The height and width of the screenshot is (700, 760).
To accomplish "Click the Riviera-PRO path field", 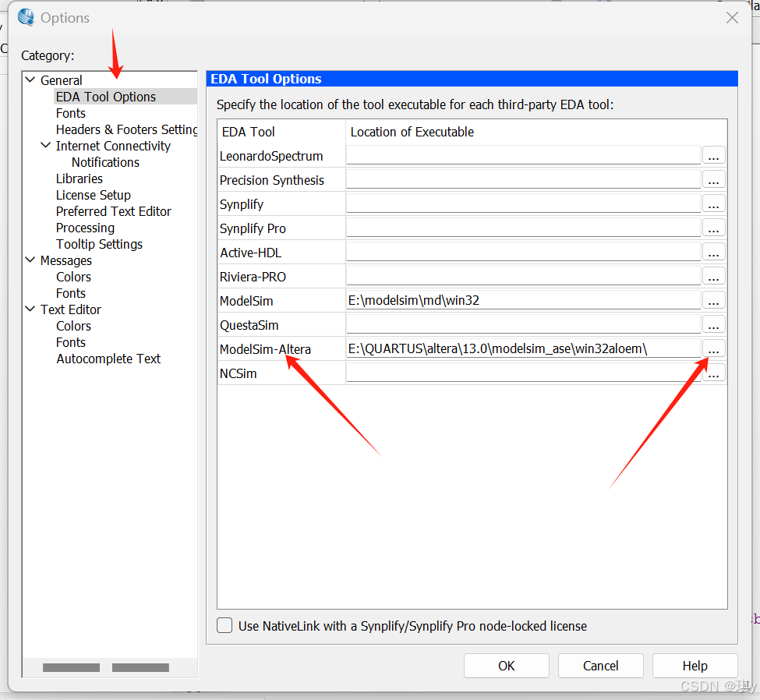I will pos(524,276).
